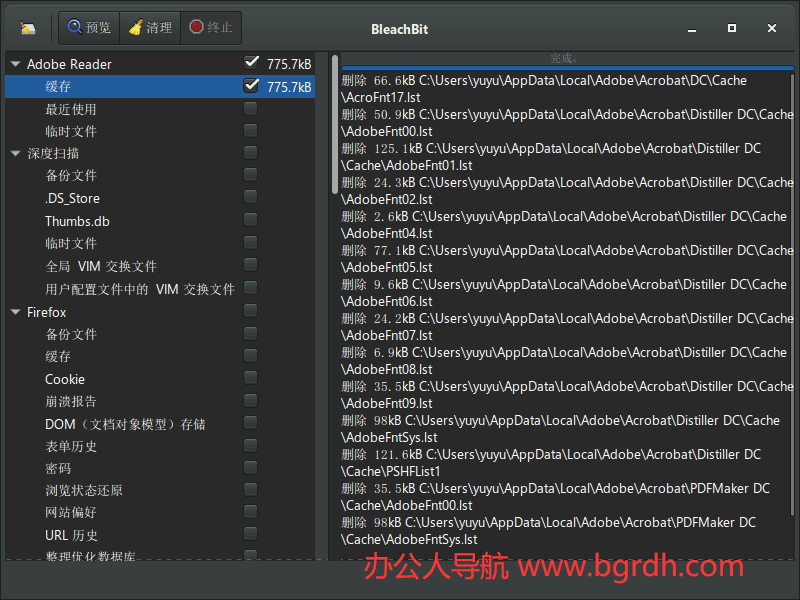Image resolution: width=800 pixels, height=600 pixels.
Task: Enable the URL 历史 checkbox
Action: click(249, 534)
